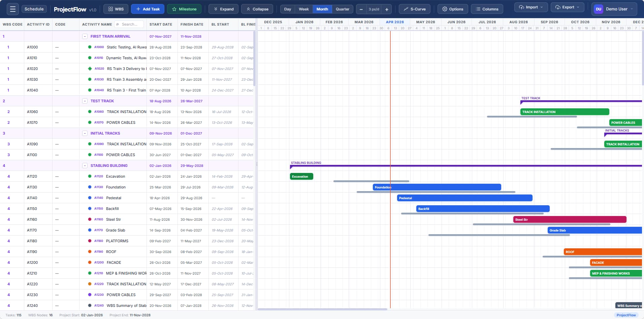Open the S-Curve chart

pyautogui.click(x=414, y=9)
